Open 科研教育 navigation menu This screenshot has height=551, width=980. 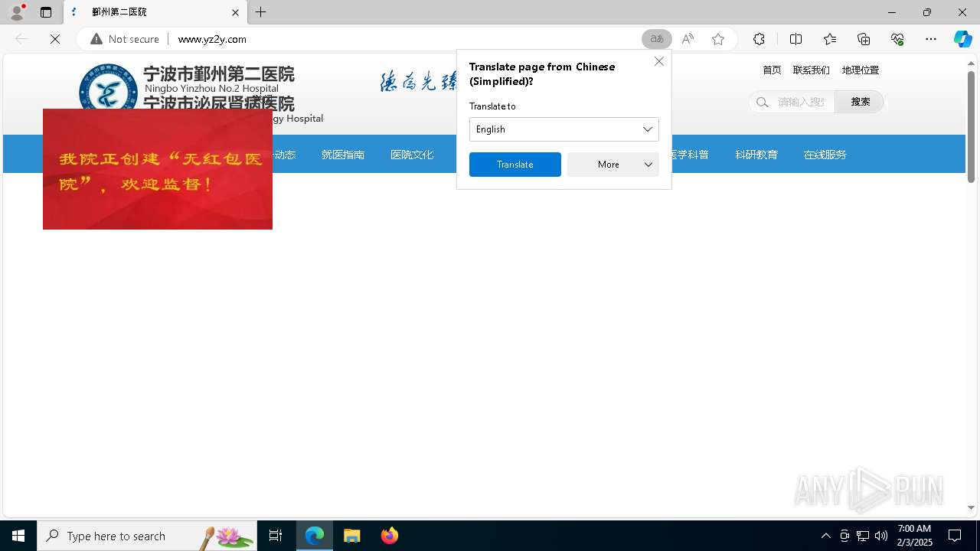[756, 155]
